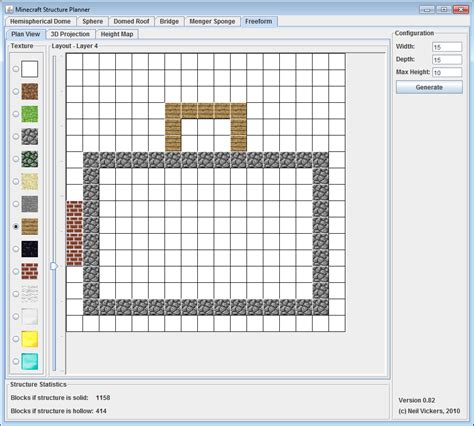Open the Hemispherical Dome tab

coord(41,21)
